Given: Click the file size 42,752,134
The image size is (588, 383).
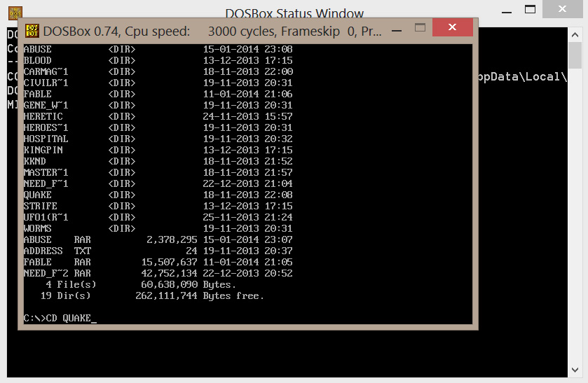Looking at the screenshot, I should click(169, 274).
